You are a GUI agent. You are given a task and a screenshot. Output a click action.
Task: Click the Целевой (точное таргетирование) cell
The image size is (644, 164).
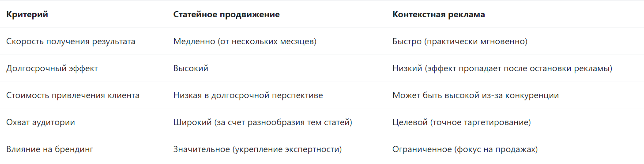click(462, 122)
